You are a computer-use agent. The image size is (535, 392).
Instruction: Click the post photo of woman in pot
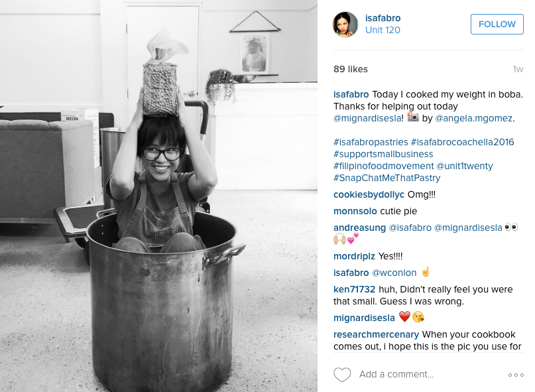tap(158, 196)
